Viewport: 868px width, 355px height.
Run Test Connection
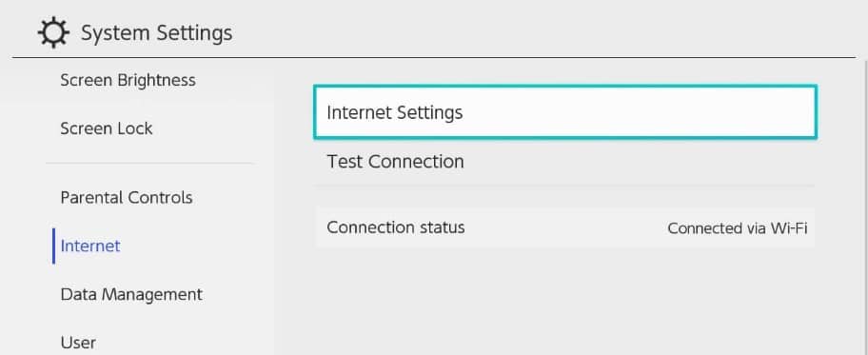(x=565, y=162)
